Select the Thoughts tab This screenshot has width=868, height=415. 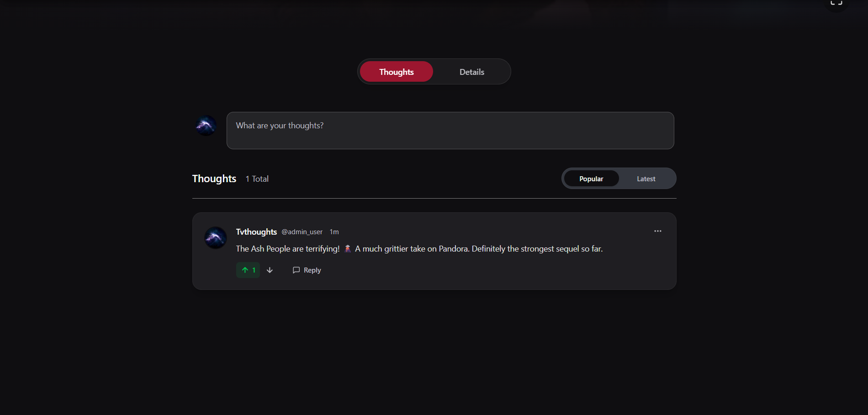[x=396, y=72]
